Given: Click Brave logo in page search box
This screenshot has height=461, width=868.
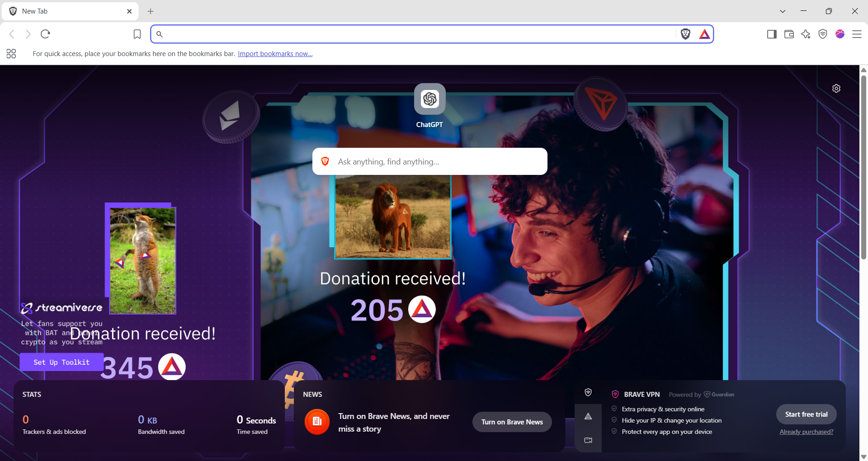Looking at the screenshot, I should pos(325,161).
